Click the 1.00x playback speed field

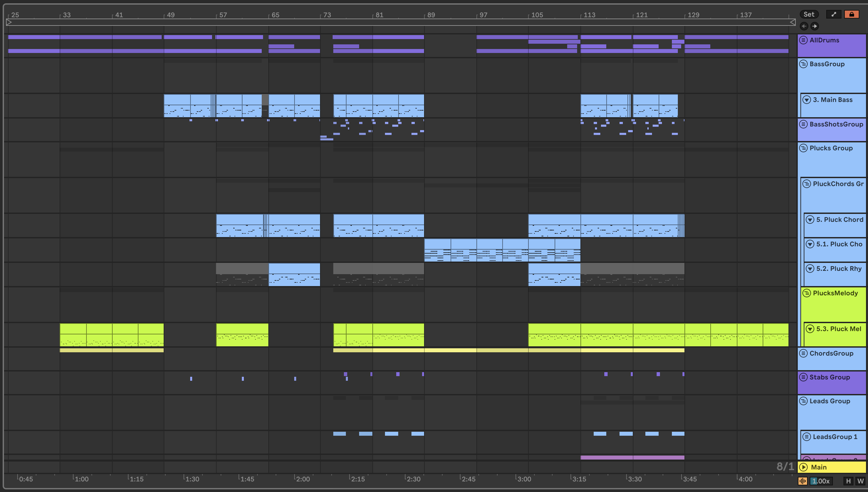coord(821,481)
